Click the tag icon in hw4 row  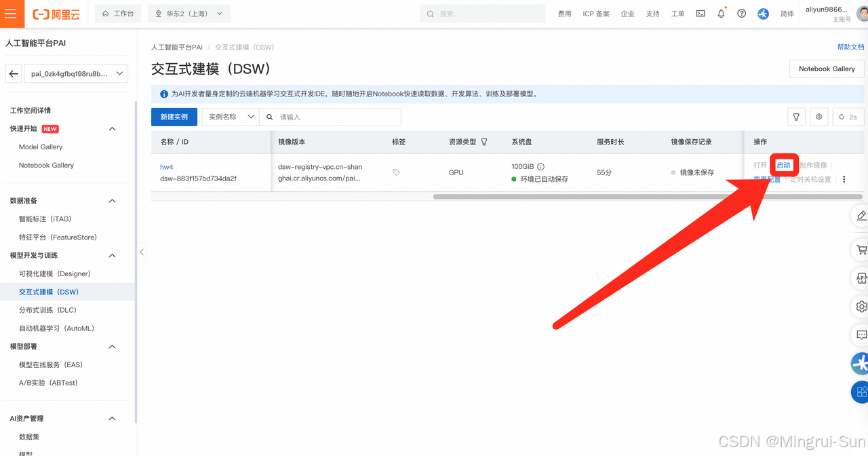tap(396, 172)
